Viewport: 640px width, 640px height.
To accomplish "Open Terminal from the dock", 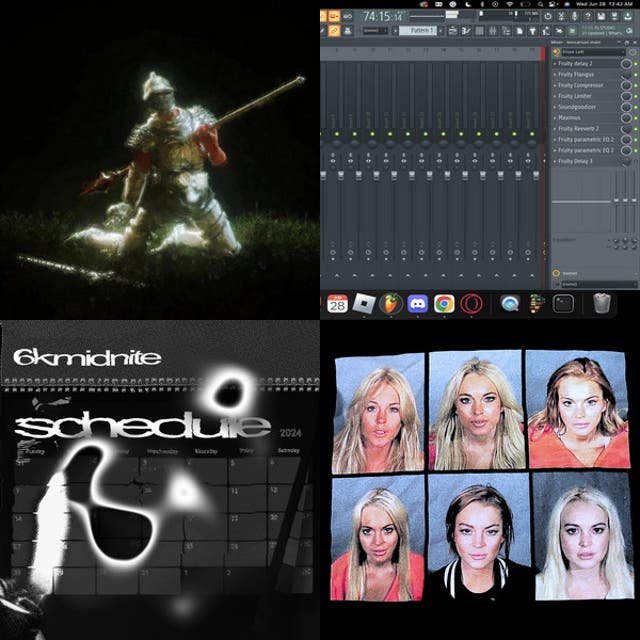I will click(563, 304).
